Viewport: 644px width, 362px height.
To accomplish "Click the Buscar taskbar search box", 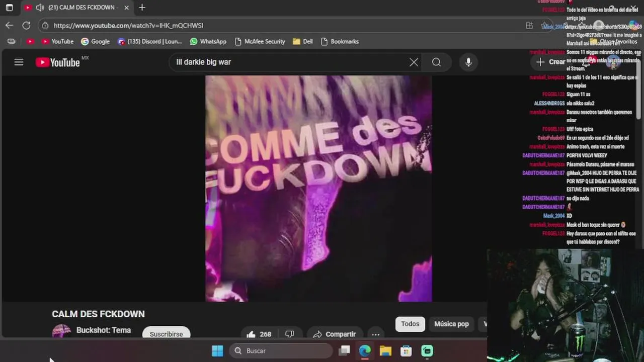I will point(281,350).
